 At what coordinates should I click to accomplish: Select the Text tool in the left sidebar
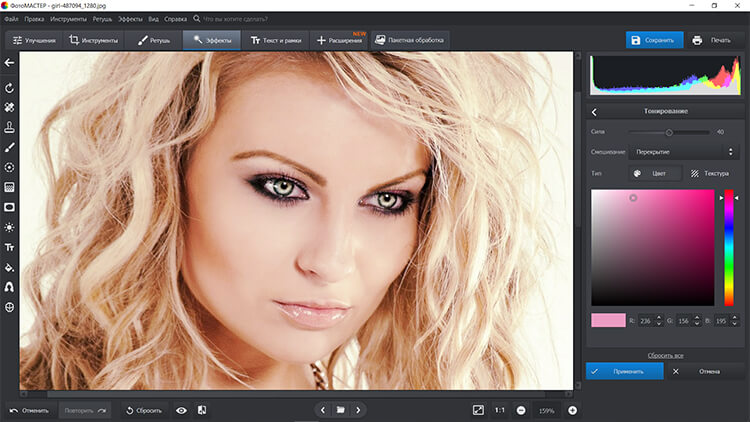(x=9, y=247)
